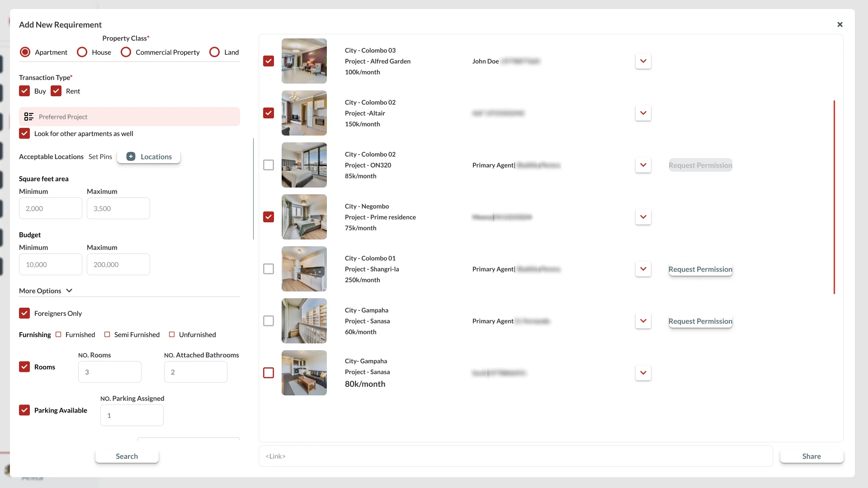Select the Apartment property class
Screen dimensions: 868x488
(x=25, y=52)
